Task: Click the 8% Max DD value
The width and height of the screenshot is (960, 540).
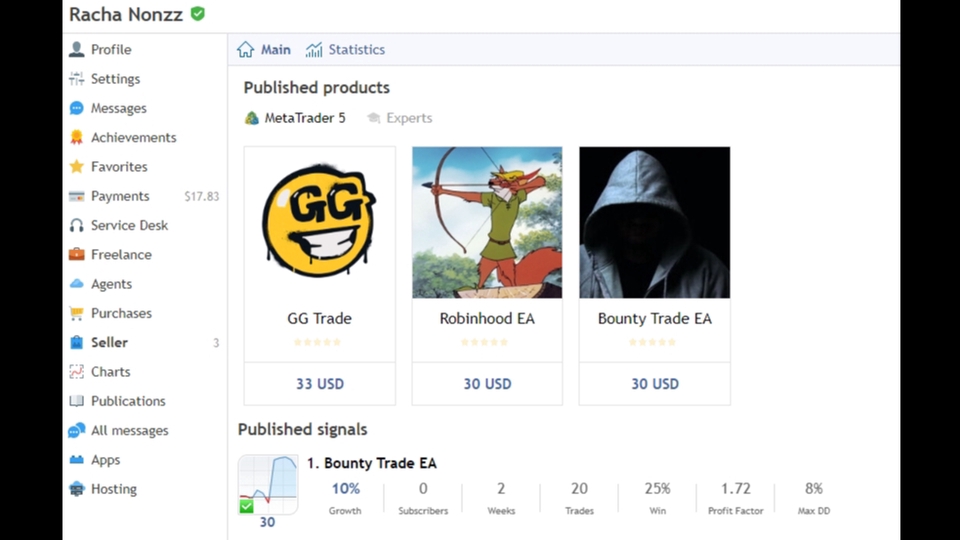Action: (x=814, y=489)
